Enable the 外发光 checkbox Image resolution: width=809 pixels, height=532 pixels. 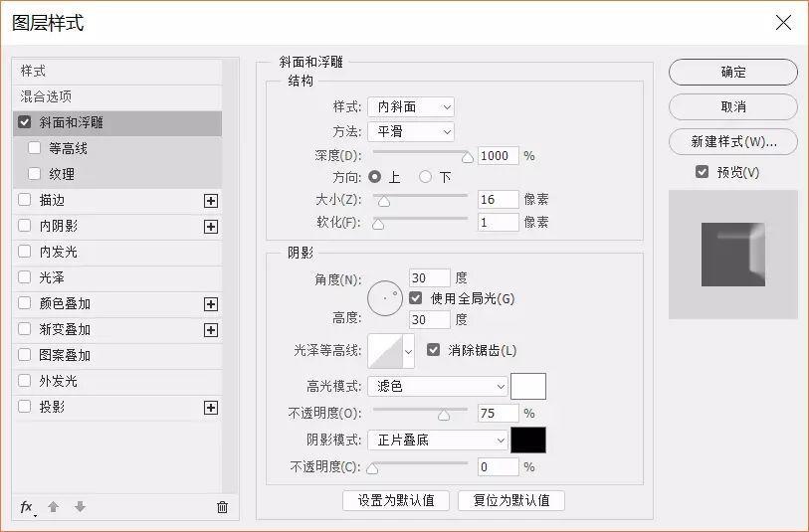(24, 381)
